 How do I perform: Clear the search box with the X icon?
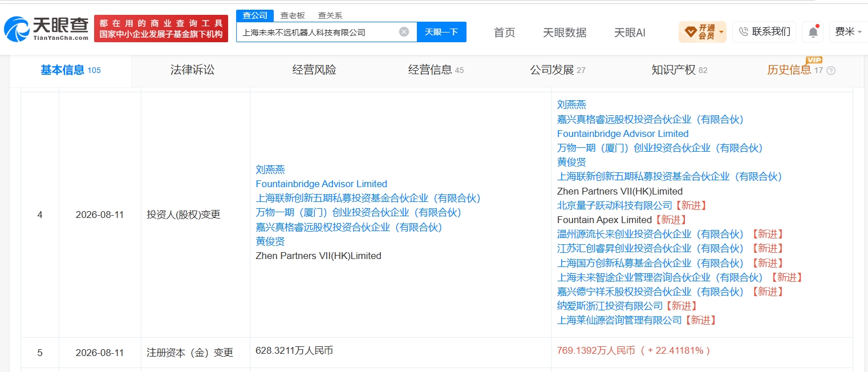pos(404,32)
